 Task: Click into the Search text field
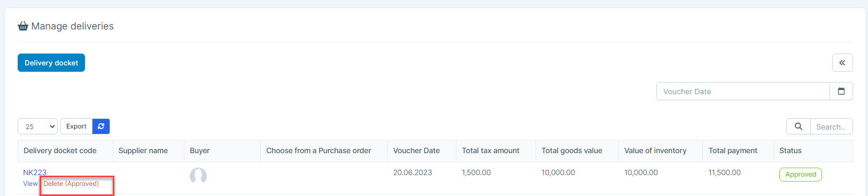point(831,126)
